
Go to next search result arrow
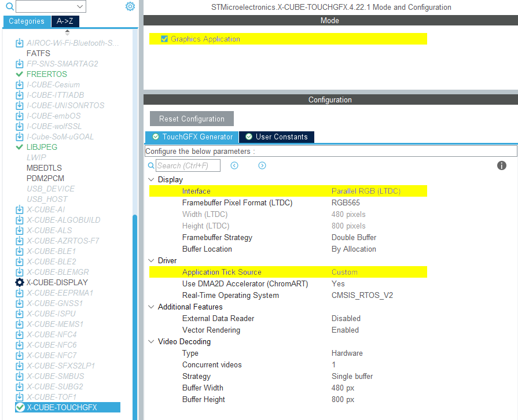[262, 165]
